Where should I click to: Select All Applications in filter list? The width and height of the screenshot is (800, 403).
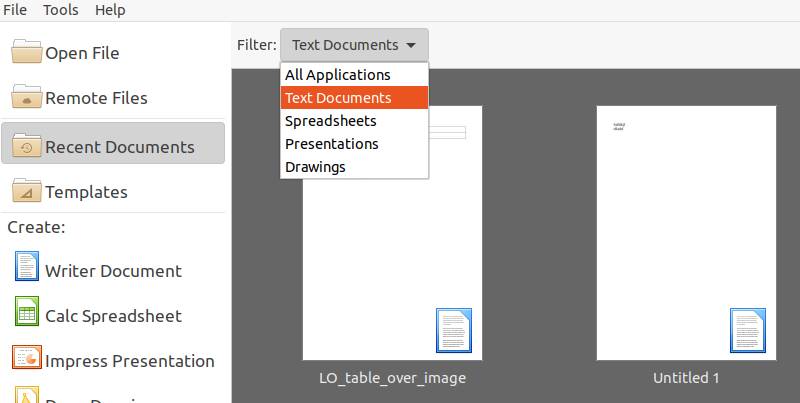click(354, 75)
